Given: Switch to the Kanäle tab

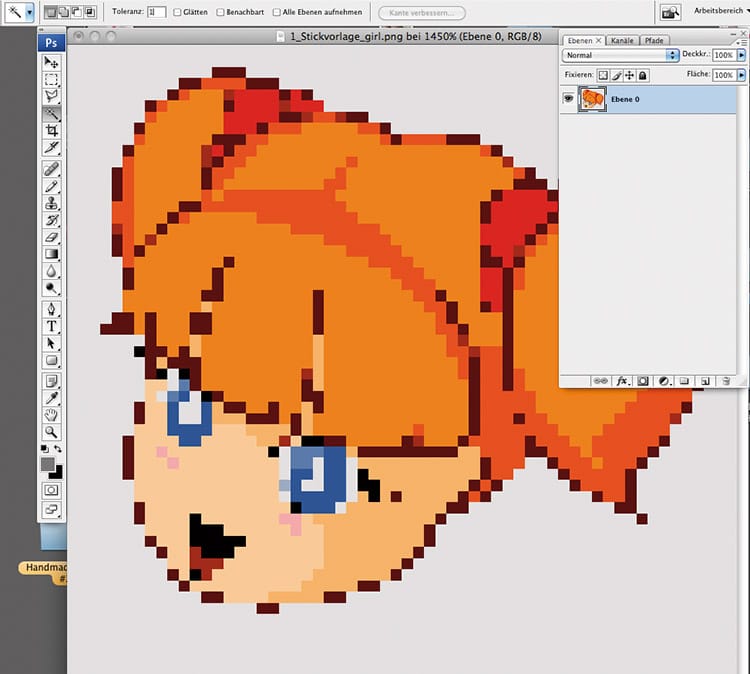Looking at the screenshot, I should pyautogui.click(x=622, y=40).
